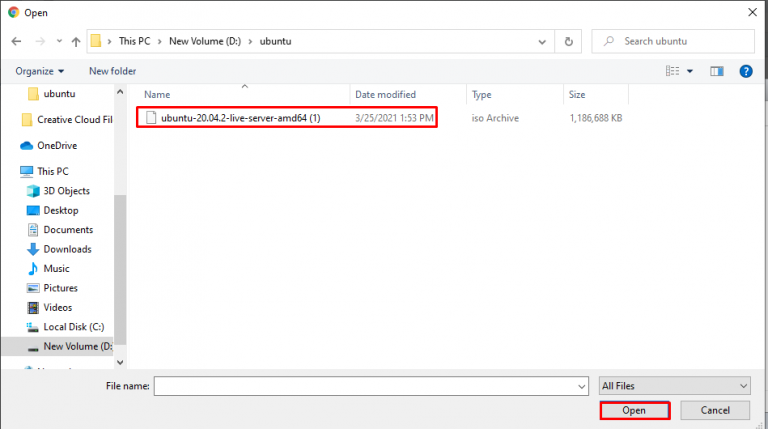The height and width of the screenshot is (429, 768).
Task: Expand the address bar history dropdown
Action: click(x=543, y=42)
